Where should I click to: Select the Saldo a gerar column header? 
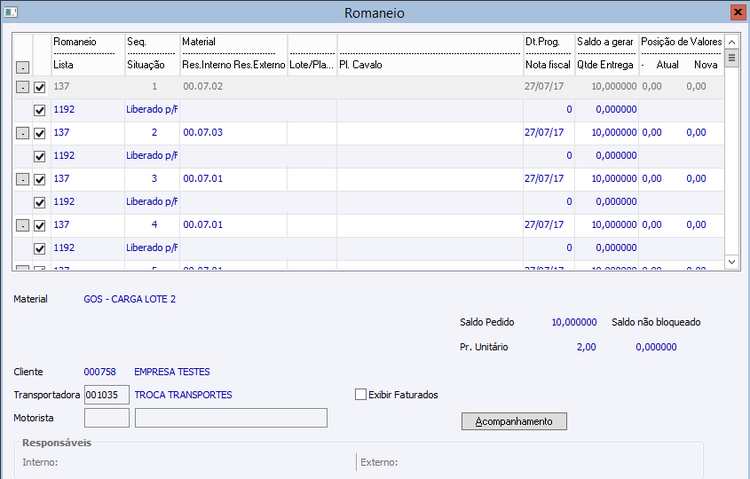coord(605,42)
